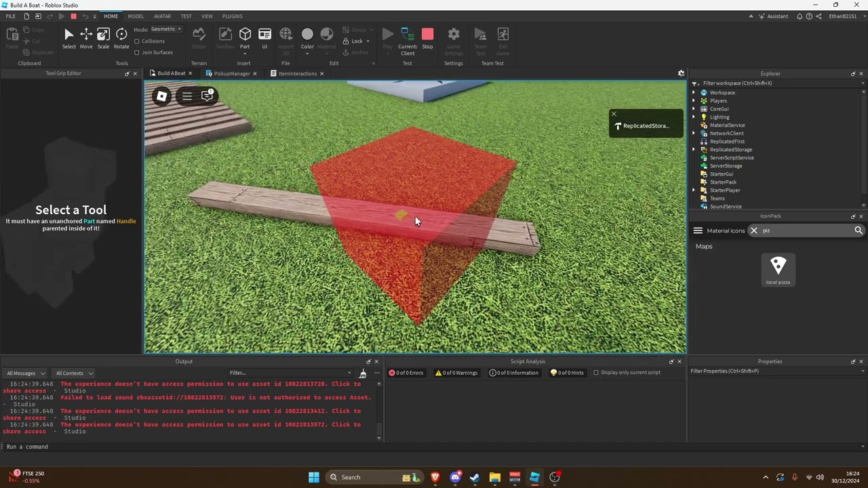Toggle the Information filter in Script Analysis
868x488 pixels.
(514, 373)
